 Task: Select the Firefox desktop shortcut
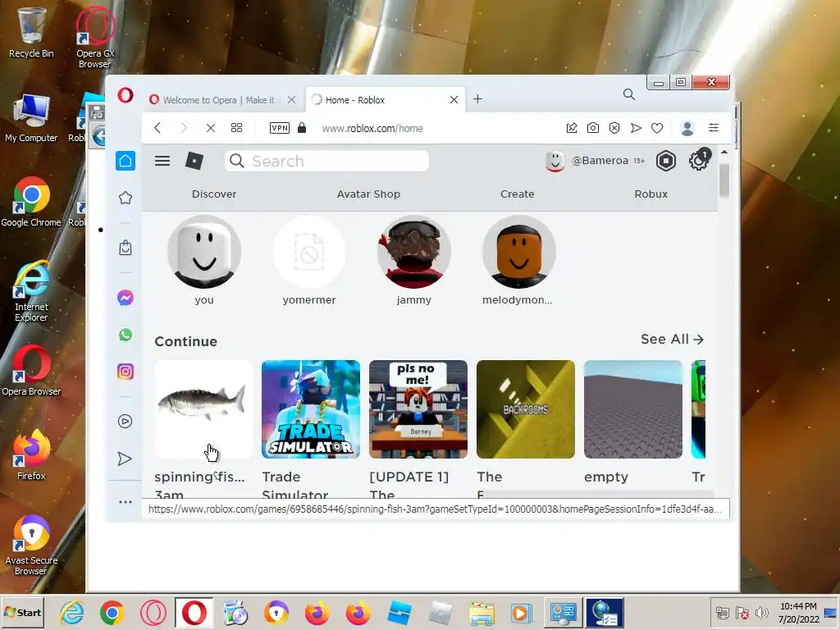point(31,454)
